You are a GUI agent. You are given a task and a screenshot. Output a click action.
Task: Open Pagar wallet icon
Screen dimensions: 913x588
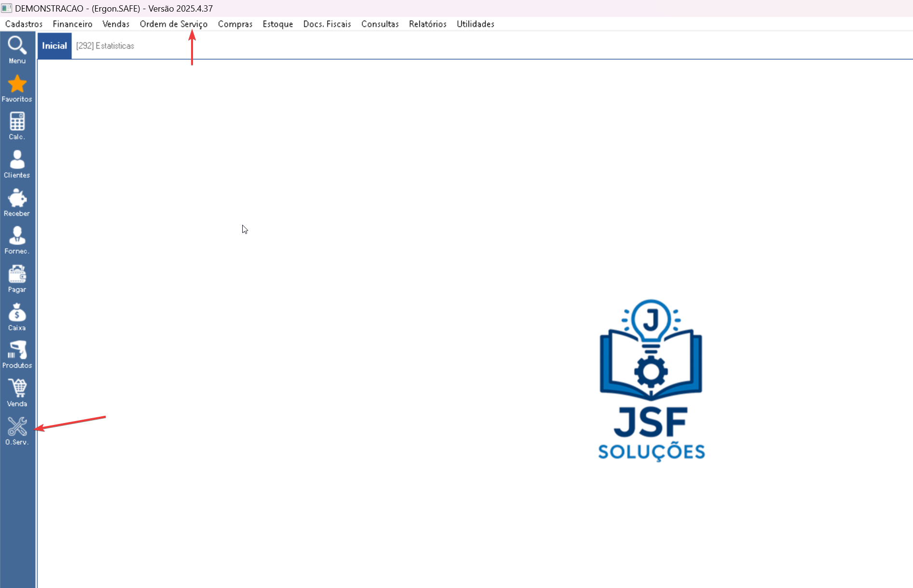17,278
